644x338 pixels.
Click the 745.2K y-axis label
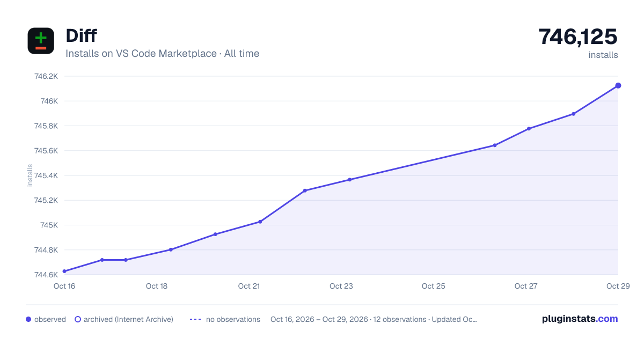[46, 200]
